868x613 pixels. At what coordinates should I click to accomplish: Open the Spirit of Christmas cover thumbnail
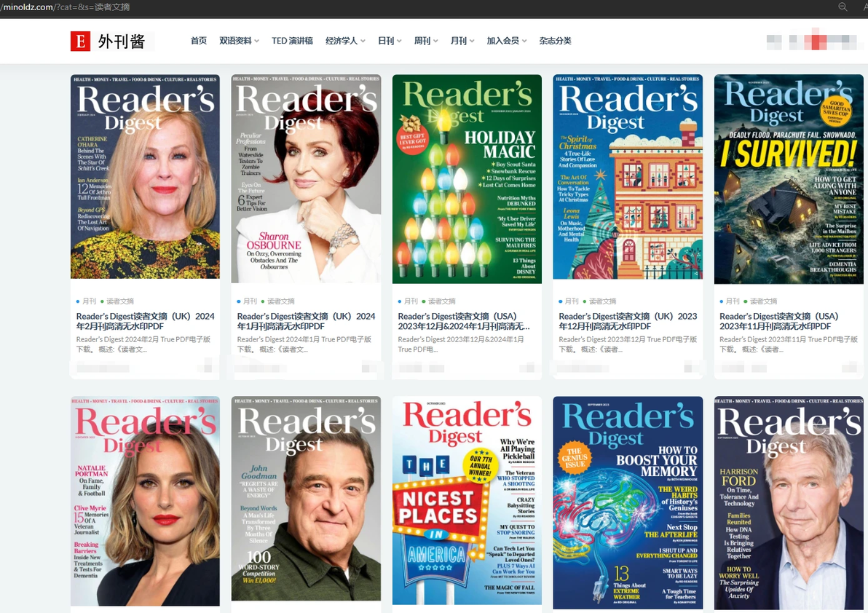pyautogui.click(x=628, y=177)
